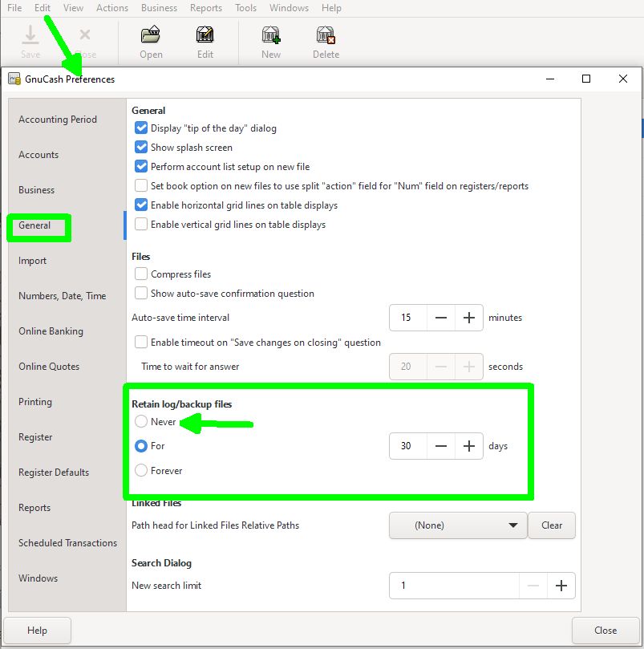Increase retain days with plus button
Screen dimensions: 644x649
click(x=469, y=446)
